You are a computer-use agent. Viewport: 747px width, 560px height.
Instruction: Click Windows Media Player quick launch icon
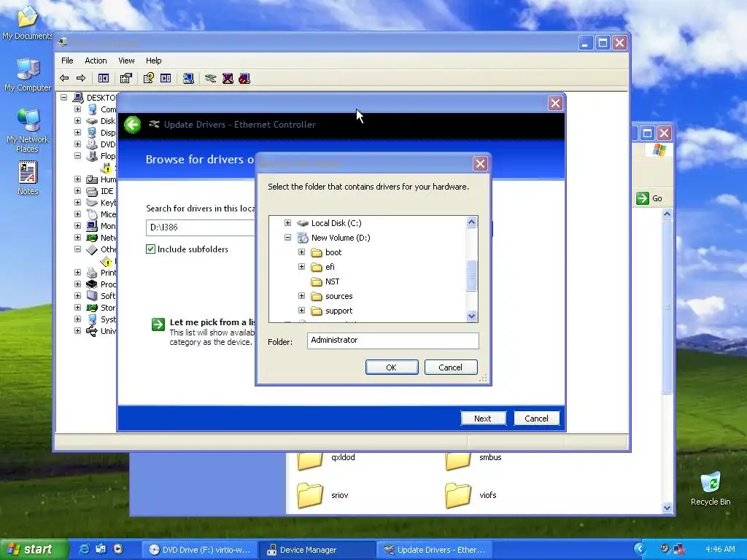pyautogui.click(x=118, y=549)
